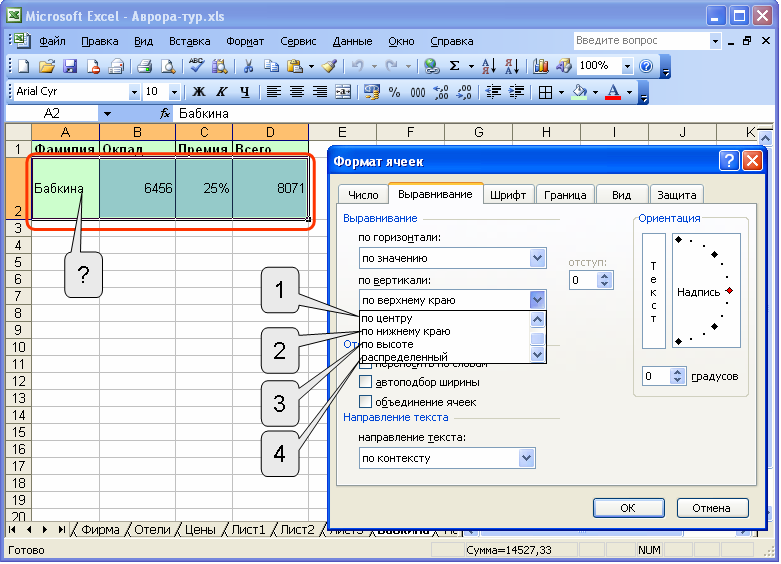Image resolution: width=781 pixels, height=564 pixels.
Task: Apply percent style format
Action: click(x=394, y=92)
